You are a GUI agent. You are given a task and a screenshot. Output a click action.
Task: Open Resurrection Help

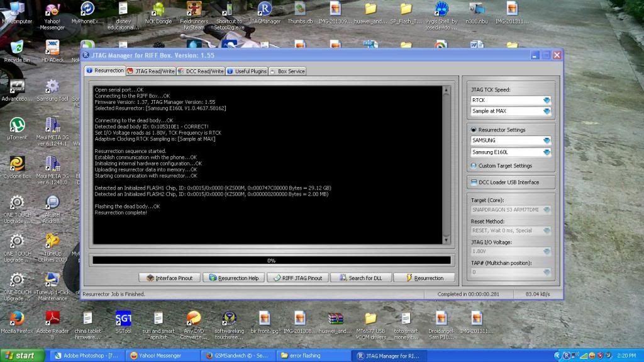point(234,278)
